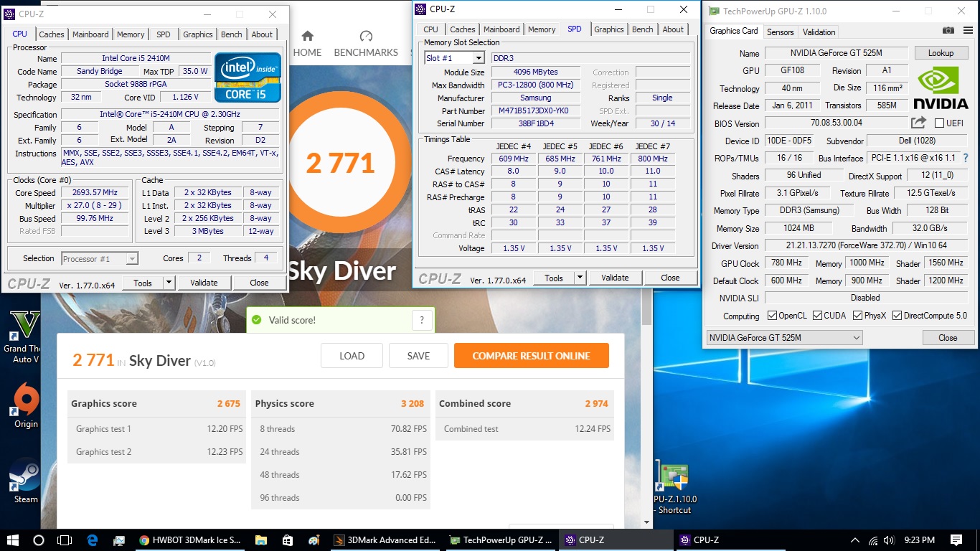This screenshot has width=980, height=551.
Task: Click the Close button in GPU-Z
Action: pos(948,338)
